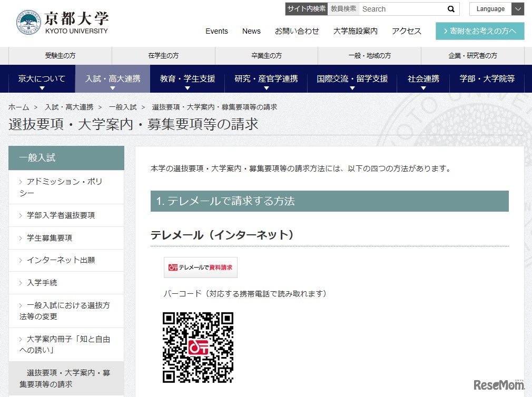Select the 受験生の方 audience tab
This screenshot has width=532, height=397.
[x=60, y=56]
